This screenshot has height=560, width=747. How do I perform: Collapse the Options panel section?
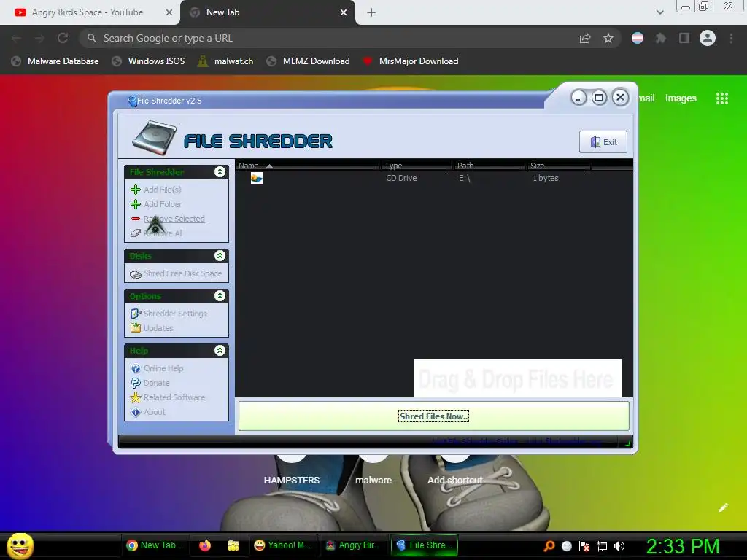coord(220,296)
